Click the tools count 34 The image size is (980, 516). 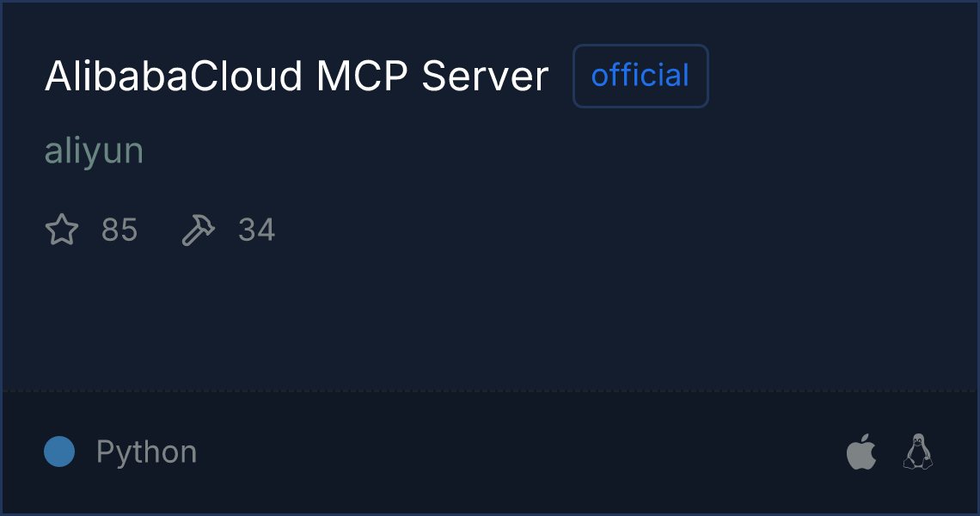[256, 230]
